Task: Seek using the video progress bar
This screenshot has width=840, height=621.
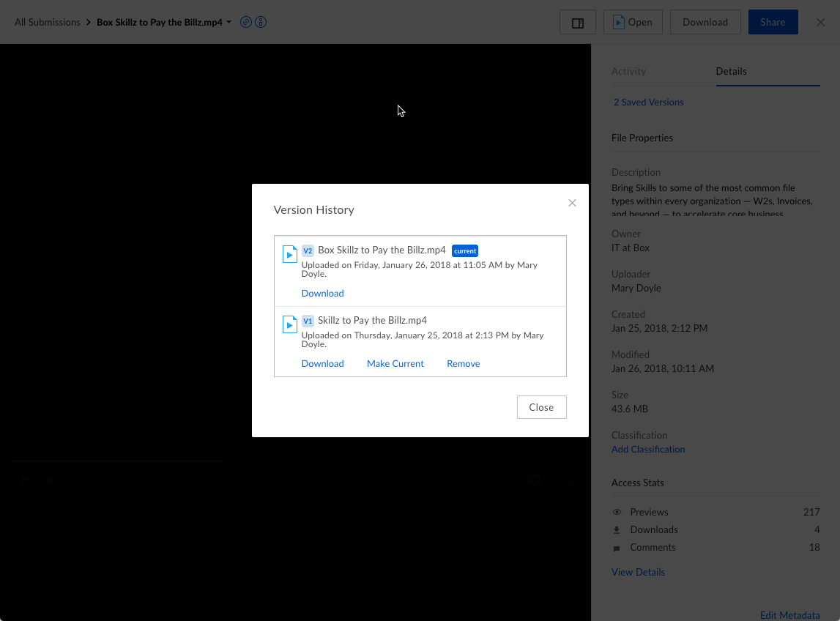Action: [293, 462]
